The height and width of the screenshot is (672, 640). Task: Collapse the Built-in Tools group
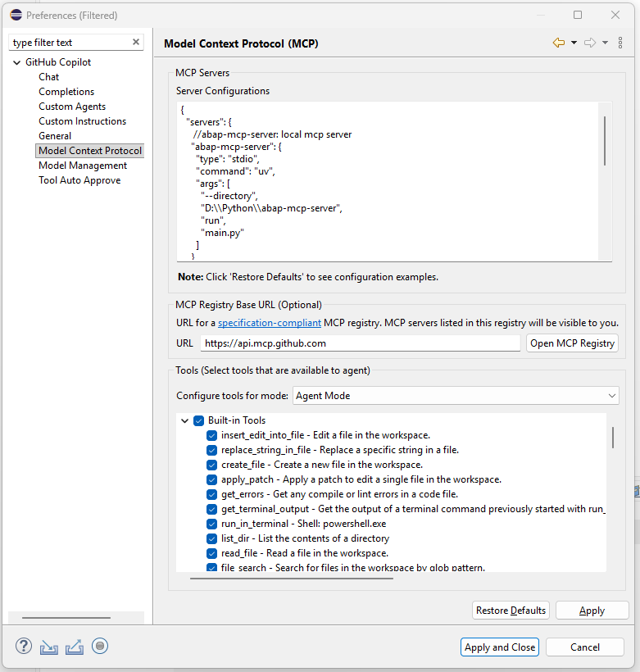[184, 421]
